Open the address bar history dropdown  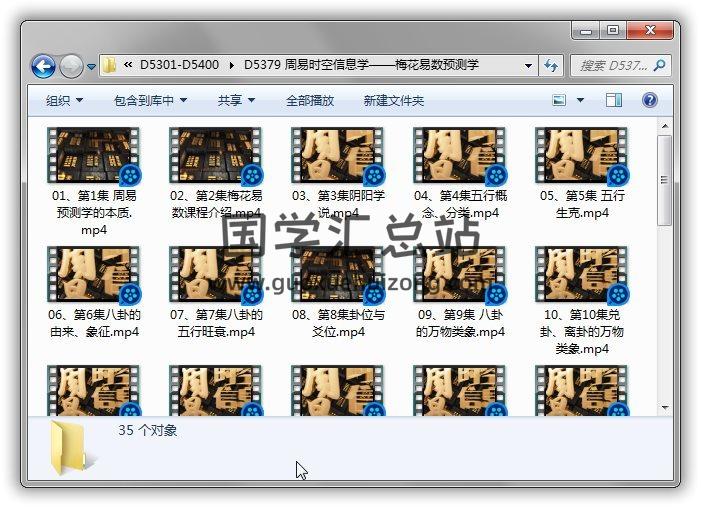click(x=528, y=65)
